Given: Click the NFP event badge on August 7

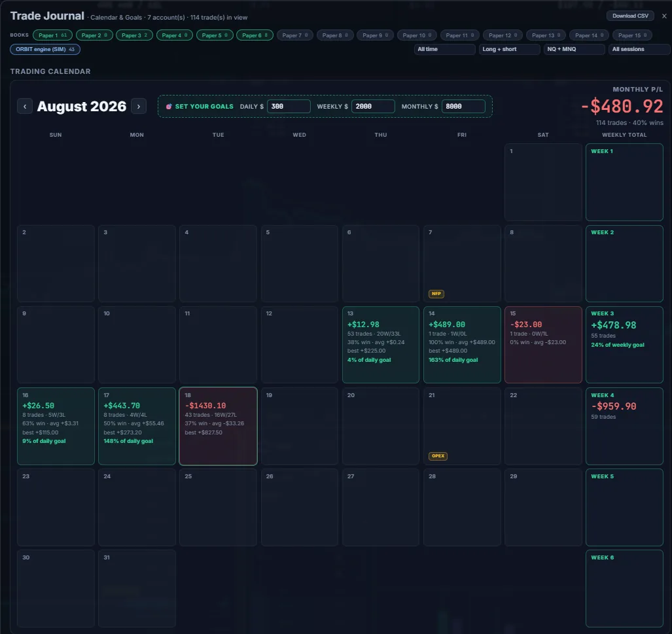Looking at the screenshot, I should 436,294.
